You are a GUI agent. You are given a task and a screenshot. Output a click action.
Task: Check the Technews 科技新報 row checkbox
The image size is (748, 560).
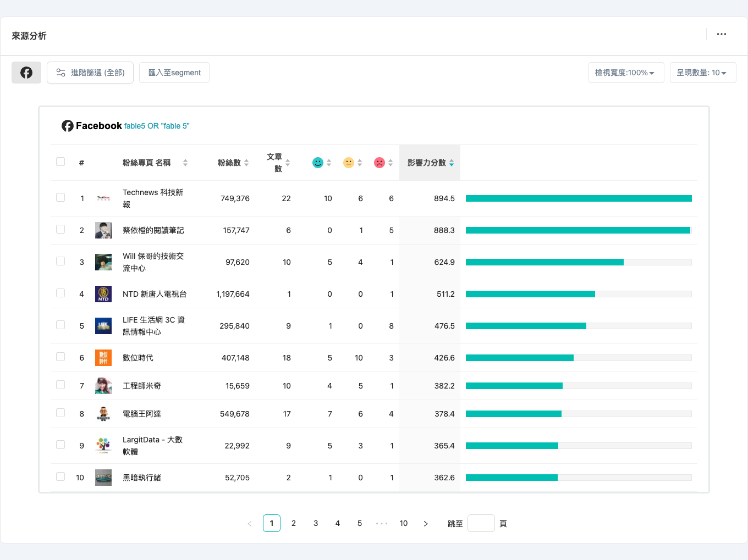click(61, 197)
